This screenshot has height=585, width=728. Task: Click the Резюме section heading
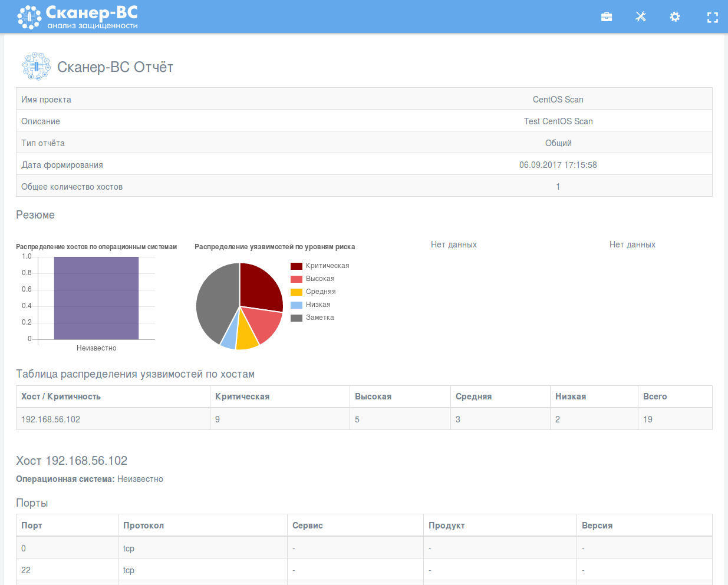(35, 215)
